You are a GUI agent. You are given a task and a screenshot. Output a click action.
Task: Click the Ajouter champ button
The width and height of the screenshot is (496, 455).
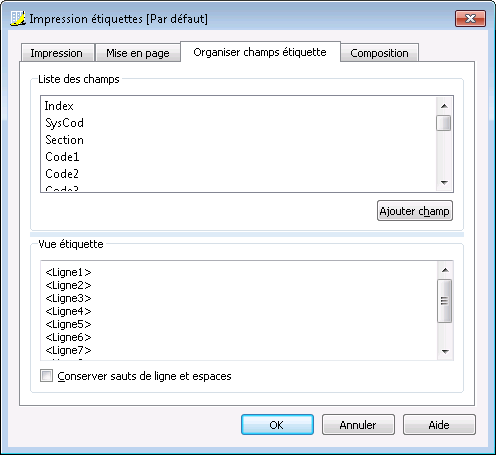(x=415, y=211)
